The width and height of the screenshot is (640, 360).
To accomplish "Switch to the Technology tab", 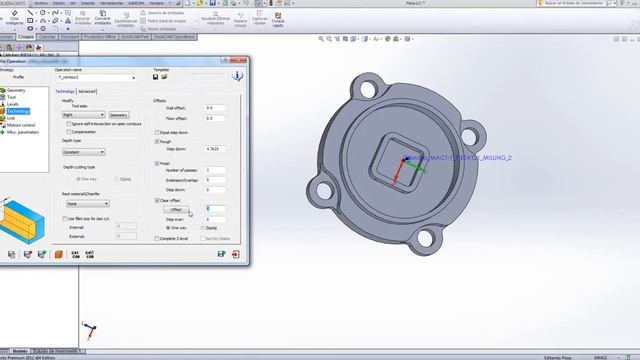I will pyautogui.click(x=65, y=91).
